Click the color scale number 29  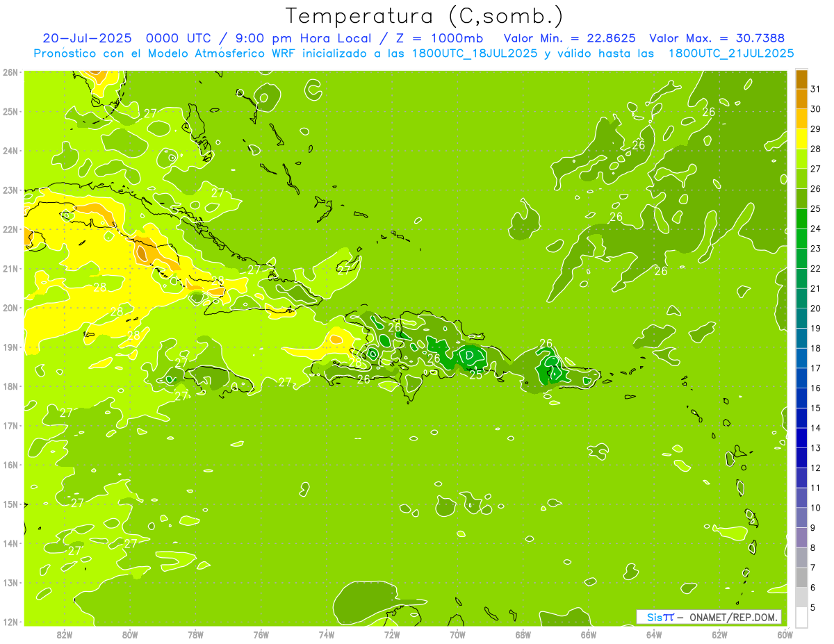(816, 129)
